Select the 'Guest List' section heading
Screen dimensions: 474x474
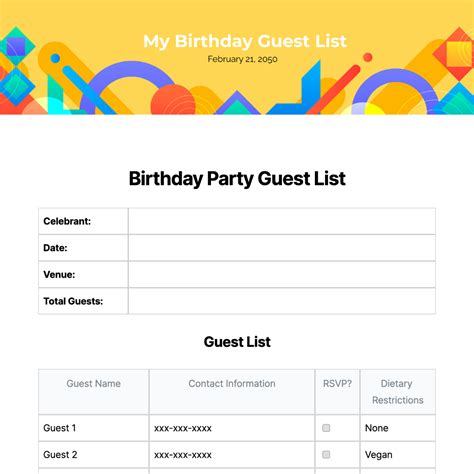pos(237,342)
